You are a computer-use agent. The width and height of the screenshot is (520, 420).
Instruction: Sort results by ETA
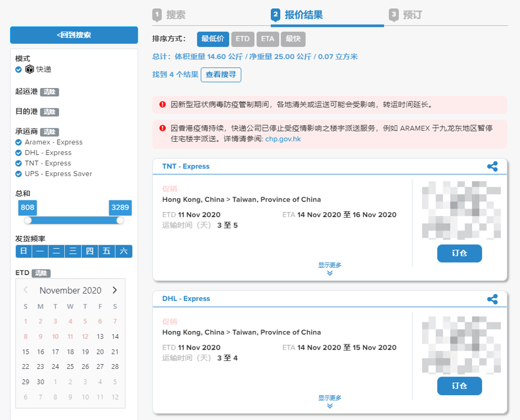[268, 39]
